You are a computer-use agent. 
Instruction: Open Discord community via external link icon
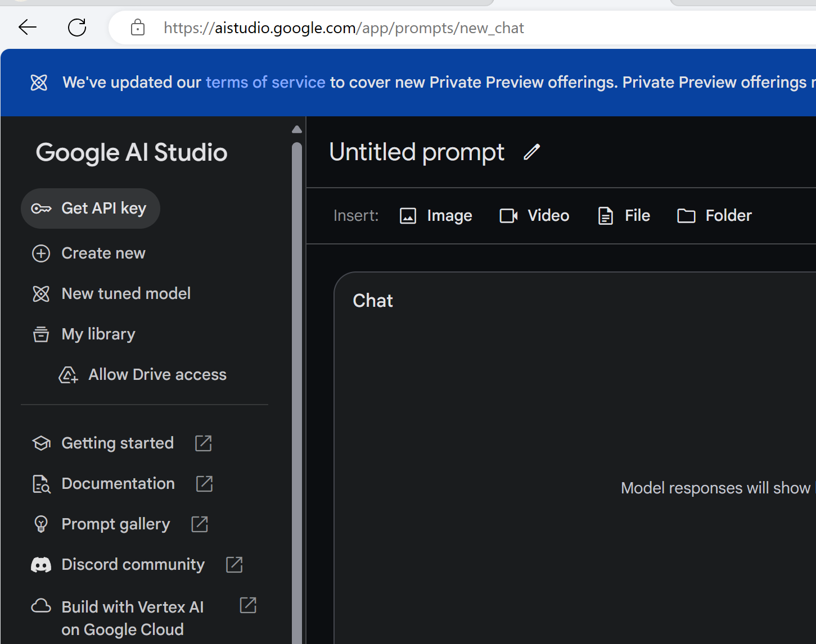pyautogui.click(x=235, y=565)
